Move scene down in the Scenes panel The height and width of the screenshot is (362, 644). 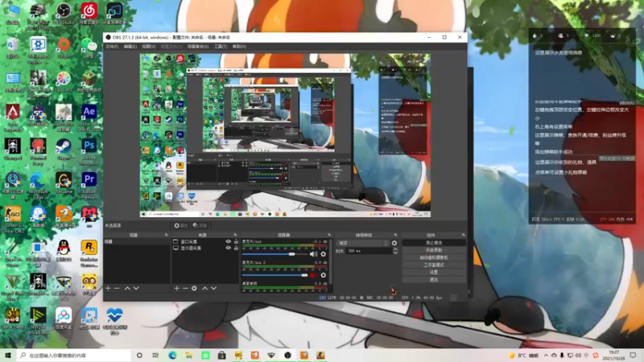tap(136, 289)
